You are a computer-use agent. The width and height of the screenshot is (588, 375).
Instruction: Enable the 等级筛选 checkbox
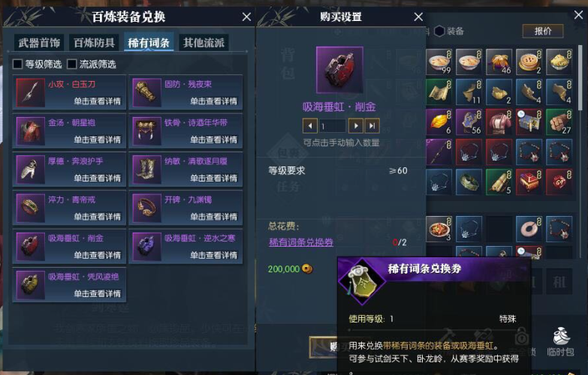pyautogui.click(x=17, y=64)
